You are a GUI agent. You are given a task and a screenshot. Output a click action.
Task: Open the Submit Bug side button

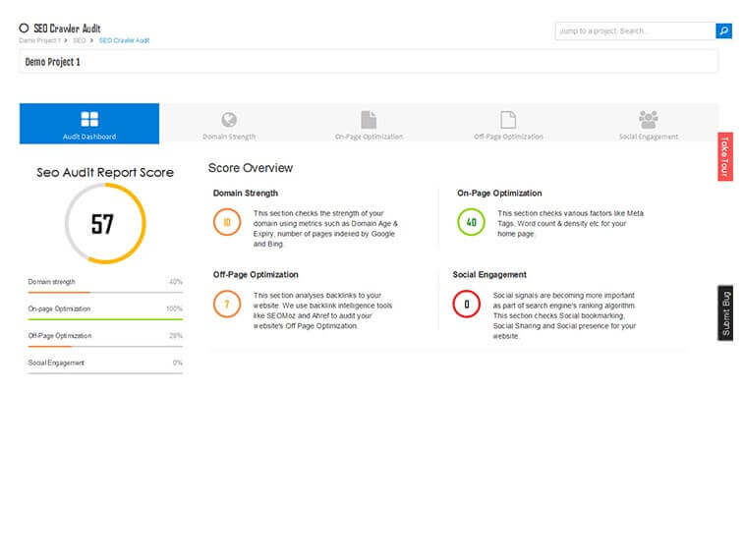[x=725, y=313]
